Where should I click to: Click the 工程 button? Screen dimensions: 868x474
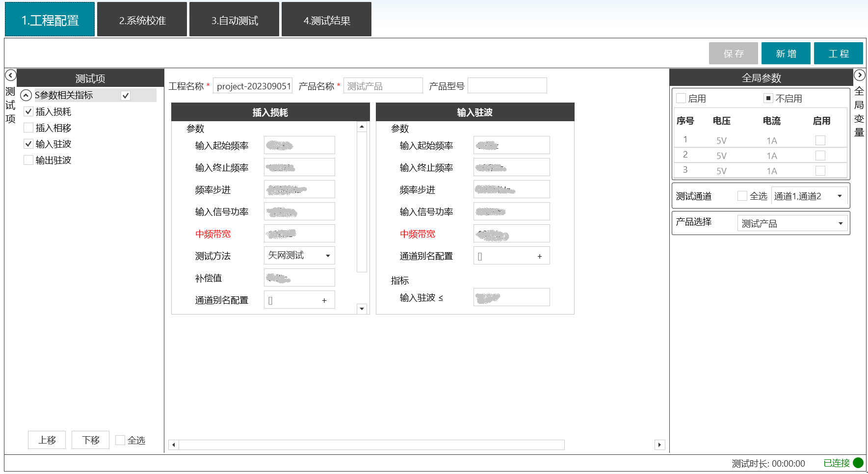point(839,53)
